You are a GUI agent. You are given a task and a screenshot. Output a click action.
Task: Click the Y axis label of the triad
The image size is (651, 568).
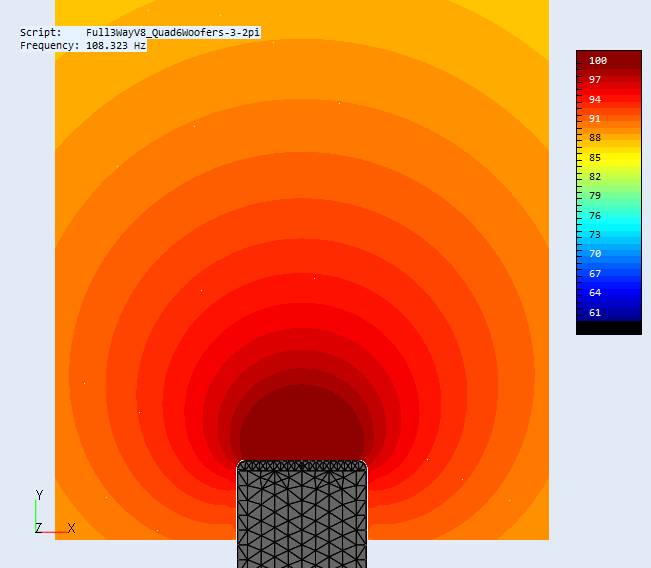click(39, 495)
